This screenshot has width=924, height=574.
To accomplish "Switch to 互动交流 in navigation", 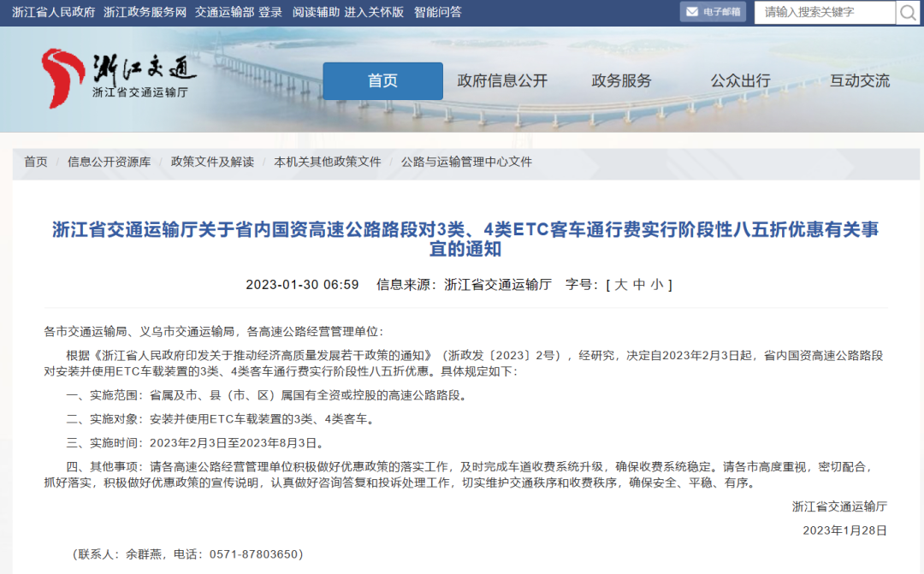I will pos(859,81).
